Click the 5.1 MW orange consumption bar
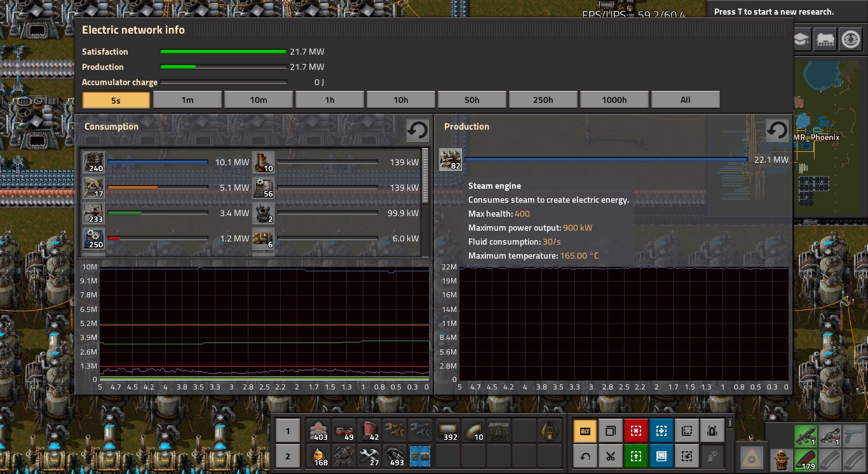868x474 pixels. [158, 187]
